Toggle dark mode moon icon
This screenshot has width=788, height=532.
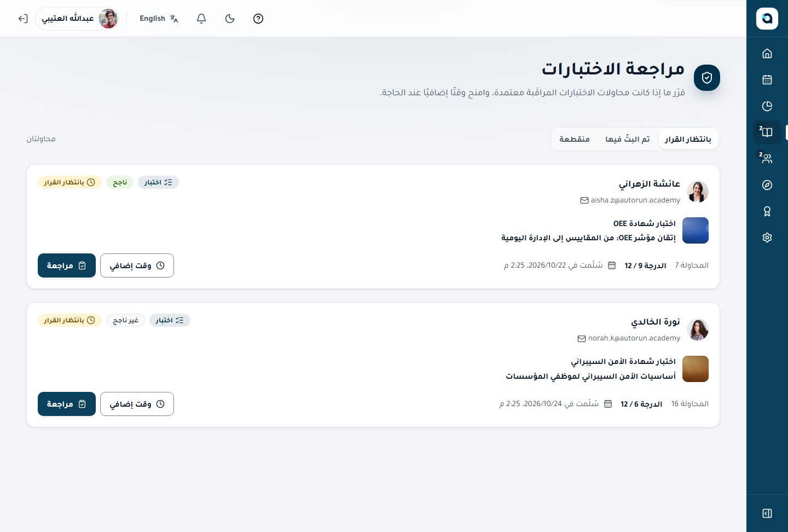(230, 19)
